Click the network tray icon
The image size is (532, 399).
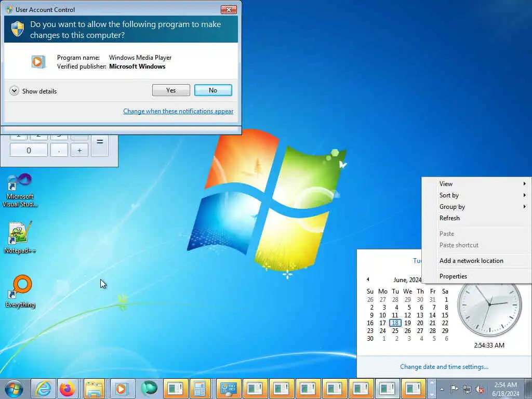coord(467,389)
